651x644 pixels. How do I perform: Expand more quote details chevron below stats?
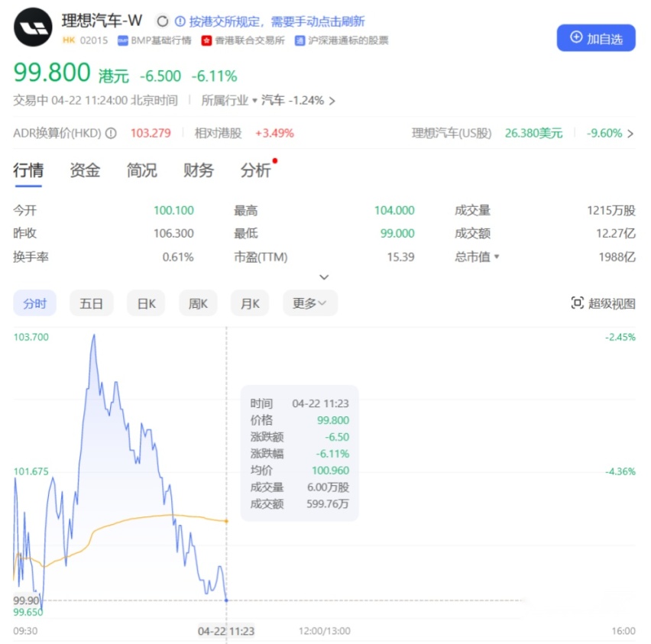click(324, 277)
